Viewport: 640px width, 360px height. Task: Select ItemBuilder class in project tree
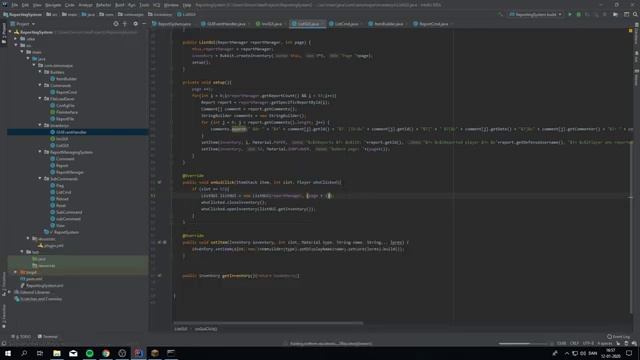63,79
